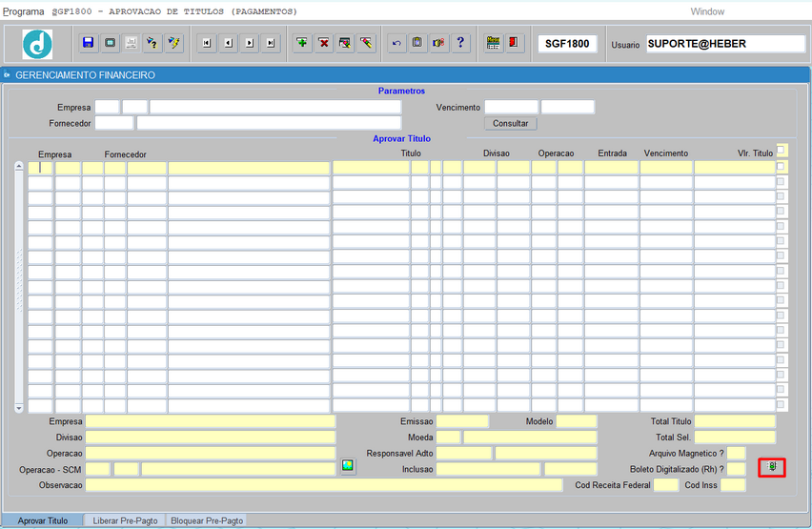Click the picture icon beside Operacao - SCM
812x529 pixels.
(x=348, y=465)
